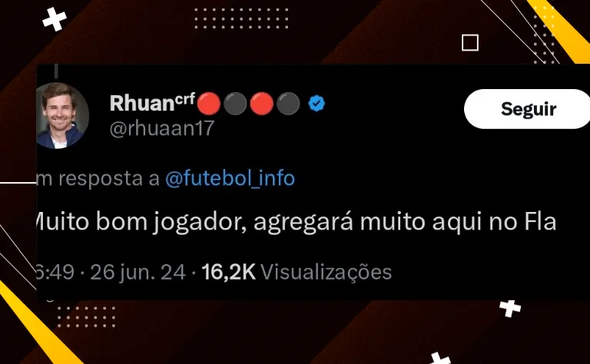
Task: Open the profile photo of Rhuan
Action: (x=62, y=115)
